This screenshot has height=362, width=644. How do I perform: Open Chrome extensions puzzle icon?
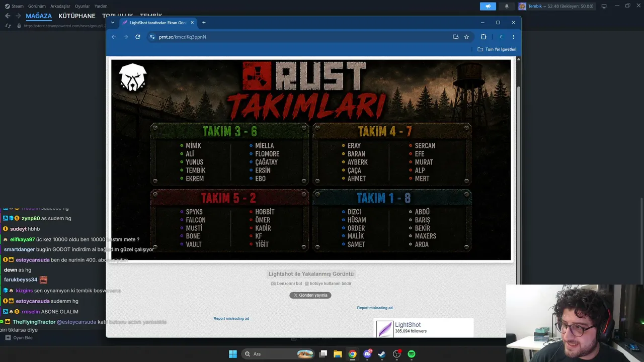click(x=484, y=37)
